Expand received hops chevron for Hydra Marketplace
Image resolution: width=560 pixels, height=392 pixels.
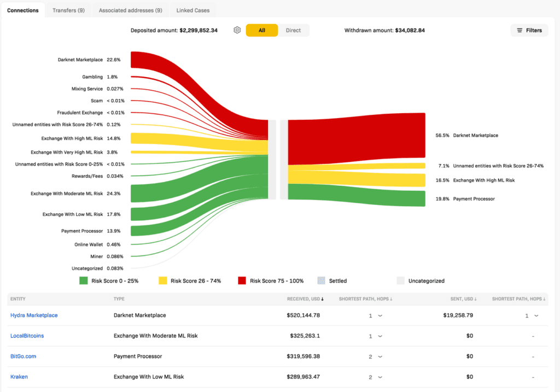[x=380, y=315]
